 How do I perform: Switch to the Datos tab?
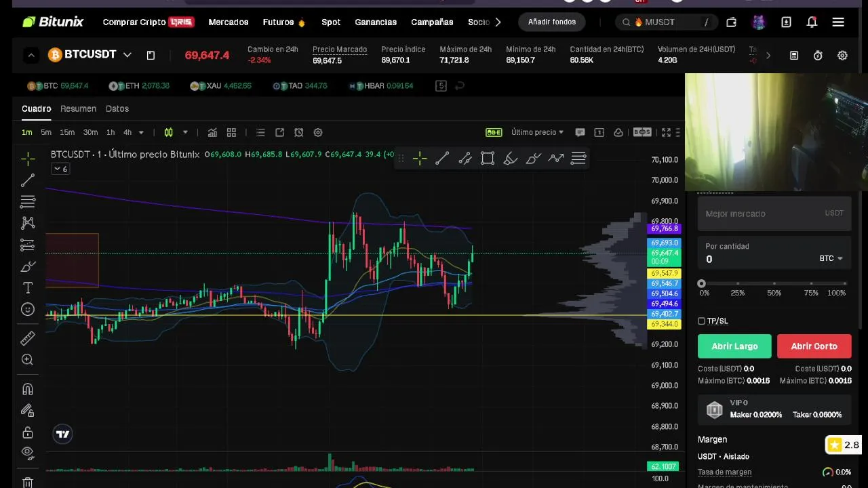pyautogui.click(x=117, y=108)
